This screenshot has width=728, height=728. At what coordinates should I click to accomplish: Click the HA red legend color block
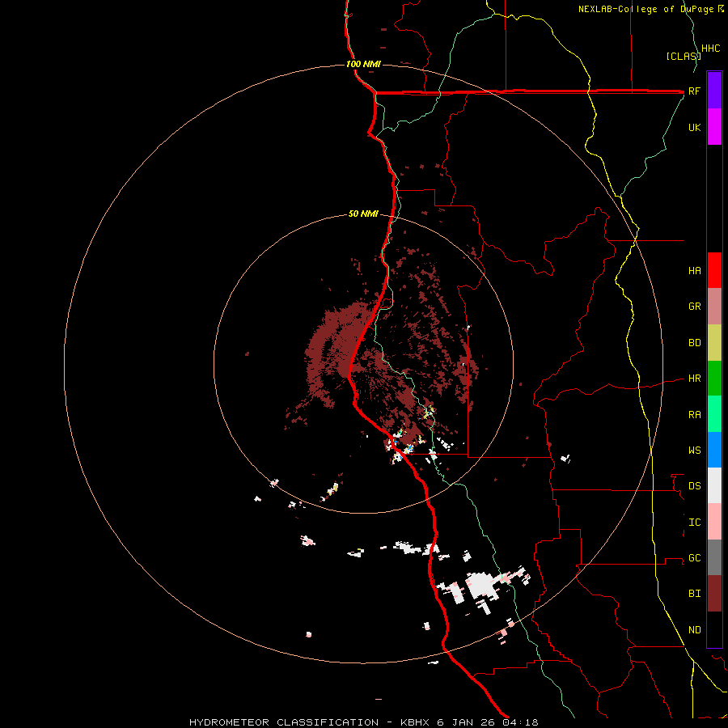click(x=714, y=270)
